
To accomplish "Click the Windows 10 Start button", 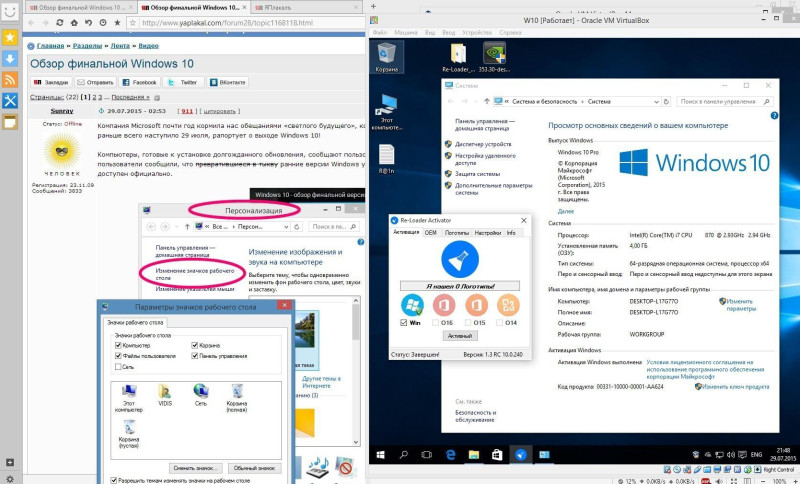I will (380, 455).
